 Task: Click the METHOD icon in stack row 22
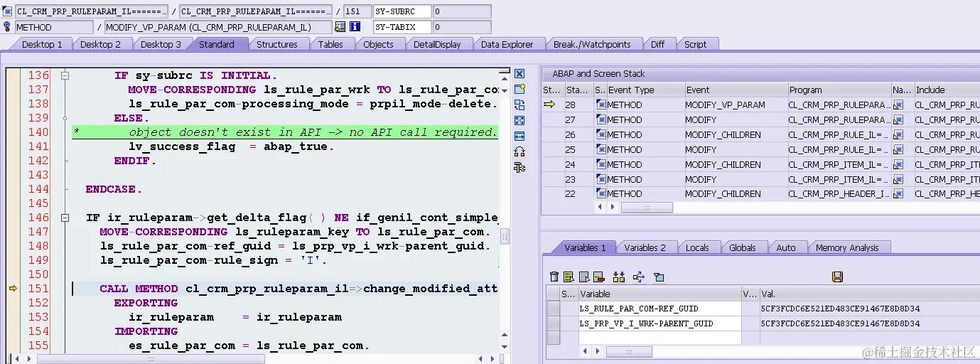(601, 193)
